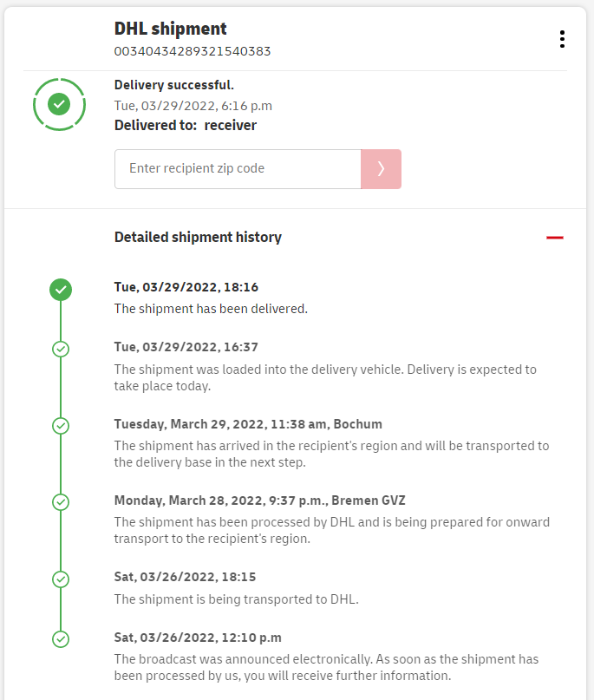Click the checkmark beside Sat 12:10 entry
Viewport: 594px width, 700px height.
61,639
